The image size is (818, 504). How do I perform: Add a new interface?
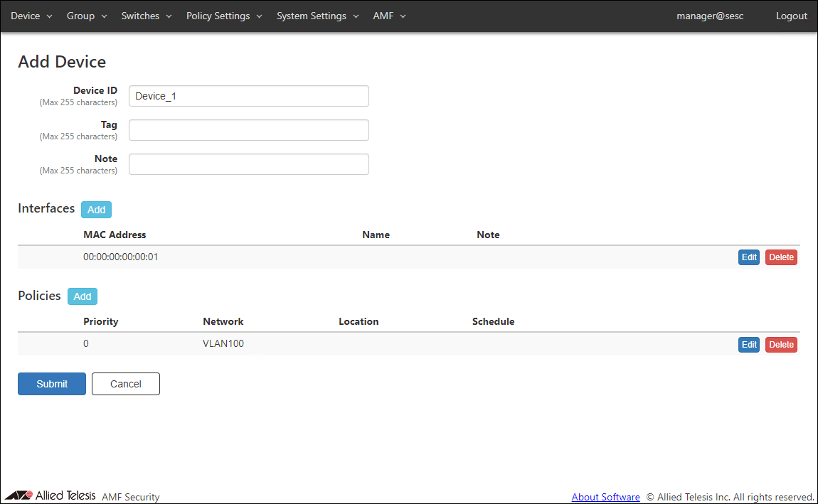point(96,210)
